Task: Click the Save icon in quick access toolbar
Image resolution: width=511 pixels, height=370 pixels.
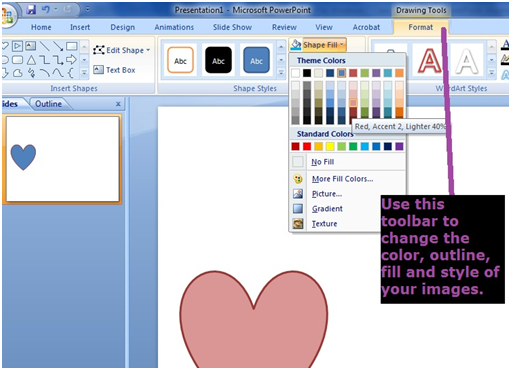Action: coord(31,10)
